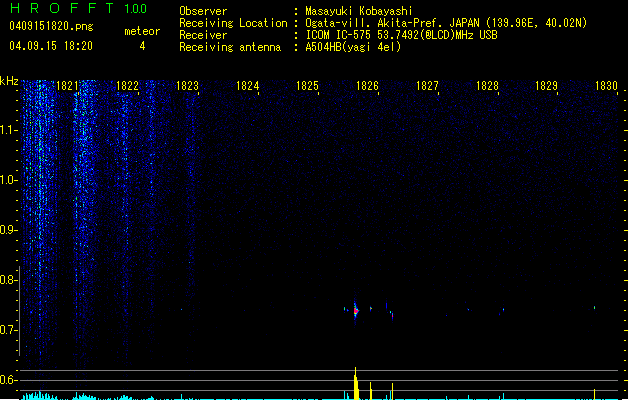The width and height of the screenshot is (629, 400).
Task: Click the 1.0 kHz axis label
Action: click(x=8, y=180)
